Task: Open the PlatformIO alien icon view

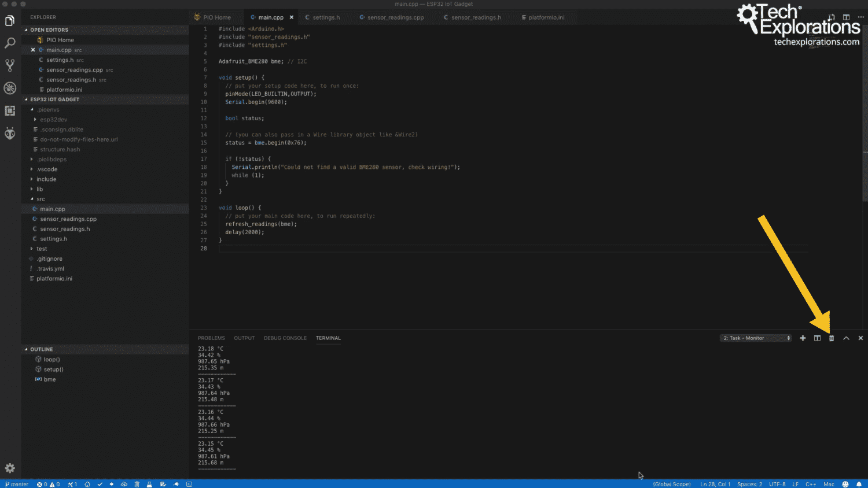Action: pos(10,134)
